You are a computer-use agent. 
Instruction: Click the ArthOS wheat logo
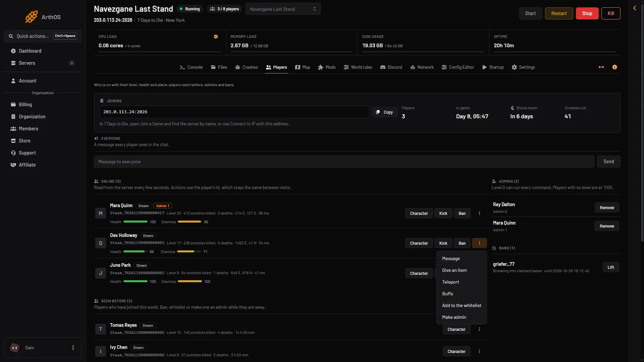pyautogui.click(x=32, y=17)
